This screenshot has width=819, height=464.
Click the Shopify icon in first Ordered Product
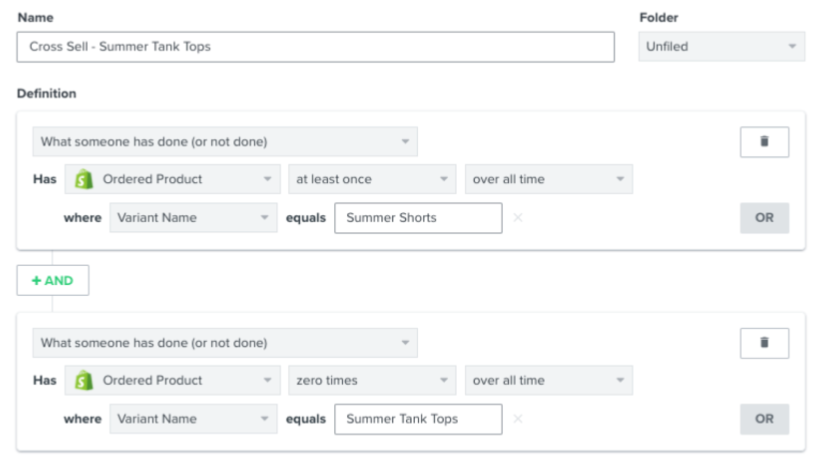coord(84,179)
